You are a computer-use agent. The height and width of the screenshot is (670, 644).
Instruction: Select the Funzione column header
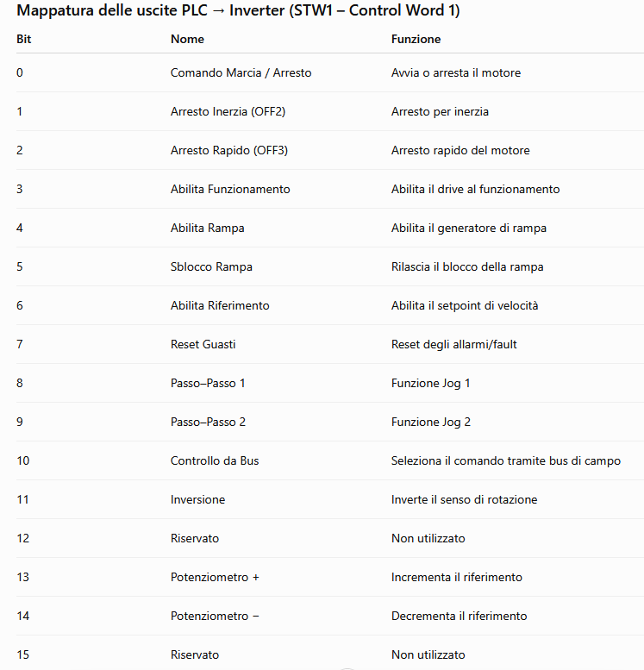416,39
